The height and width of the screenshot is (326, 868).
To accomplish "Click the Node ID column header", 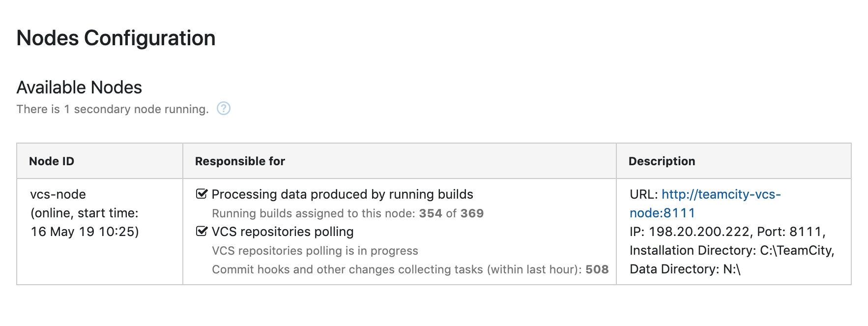I will coord(52,161).
